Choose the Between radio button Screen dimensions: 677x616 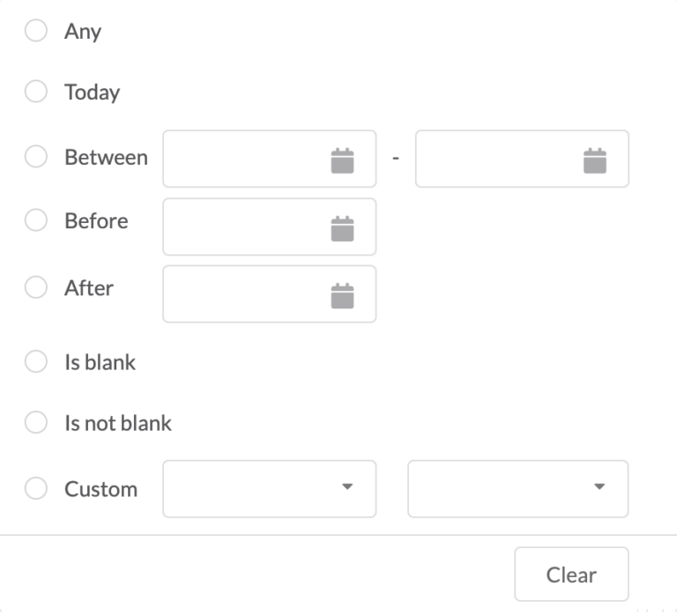coord(36,156)
